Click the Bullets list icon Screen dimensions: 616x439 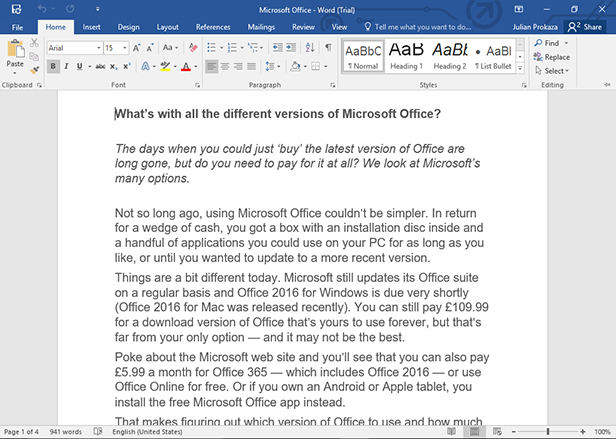click(x=211, y=48)
